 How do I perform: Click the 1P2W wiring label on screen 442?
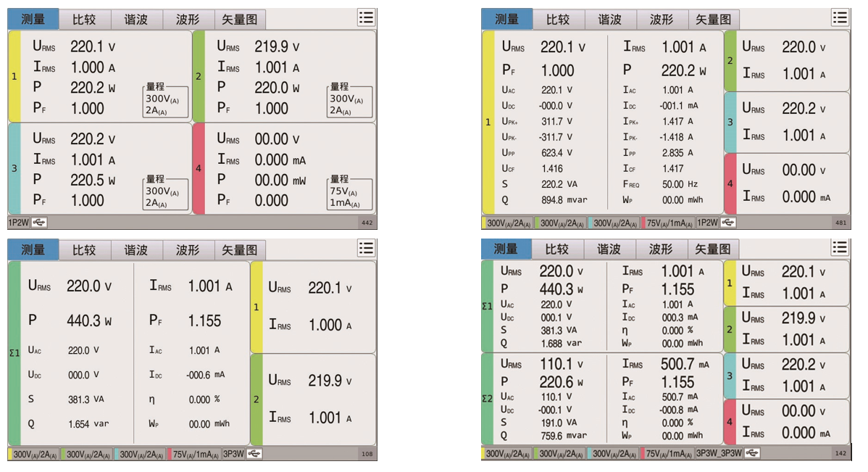20,223
